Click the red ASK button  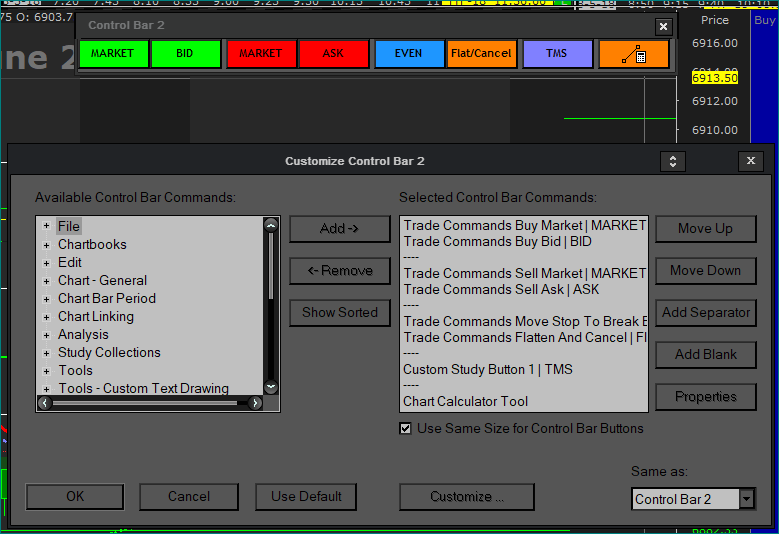pos(333,54)
